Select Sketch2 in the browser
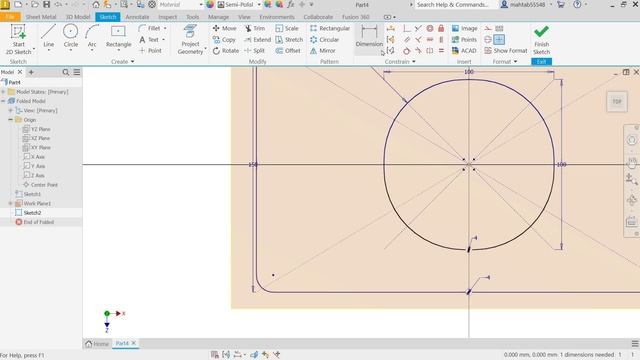This screenshot has height=360, width=640. coord(32,213)
